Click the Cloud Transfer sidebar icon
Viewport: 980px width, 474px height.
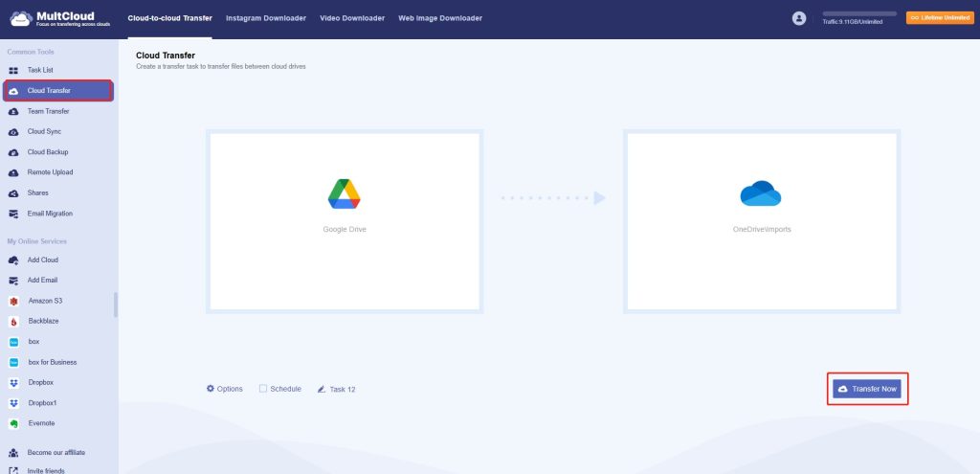click(x=13, y=91)
